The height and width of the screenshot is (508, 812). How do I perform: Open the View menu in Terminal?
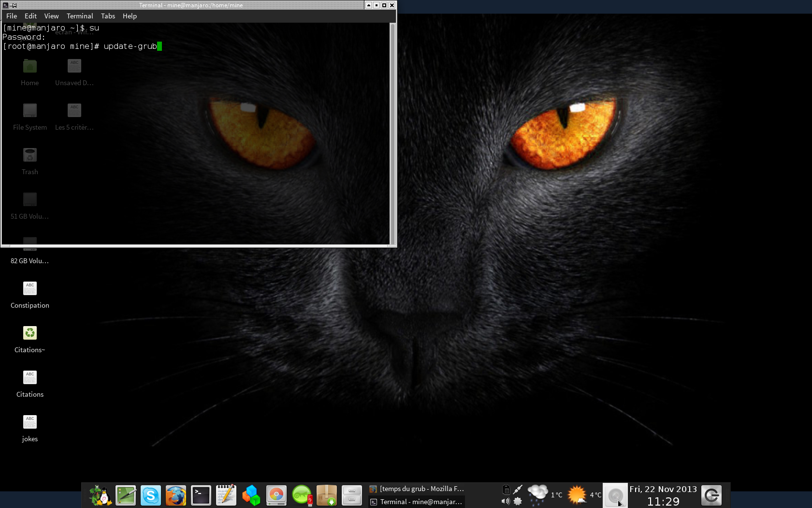point(51,16)
